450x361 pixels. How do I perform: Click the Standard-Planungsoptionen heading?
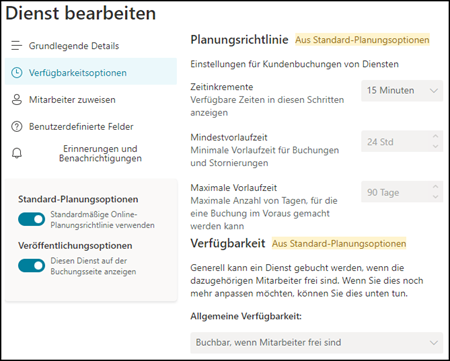pos(78,199)
